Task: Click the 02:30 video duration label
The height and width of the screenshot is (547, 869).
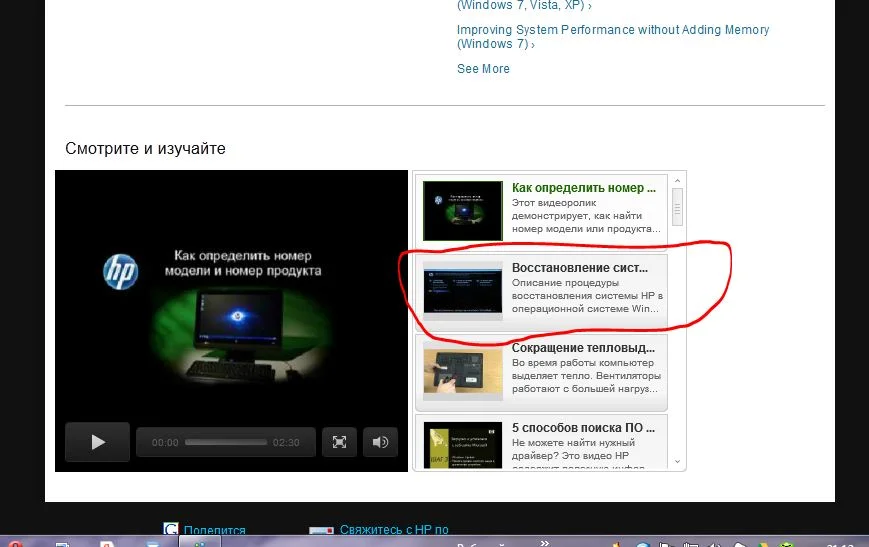Action: pos(286,442)
